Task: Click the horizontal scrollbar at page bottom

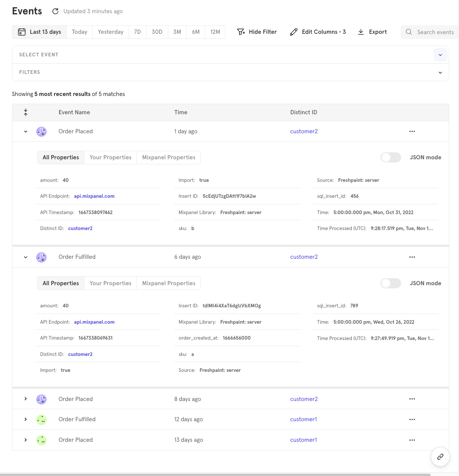Action: point(215,474)
